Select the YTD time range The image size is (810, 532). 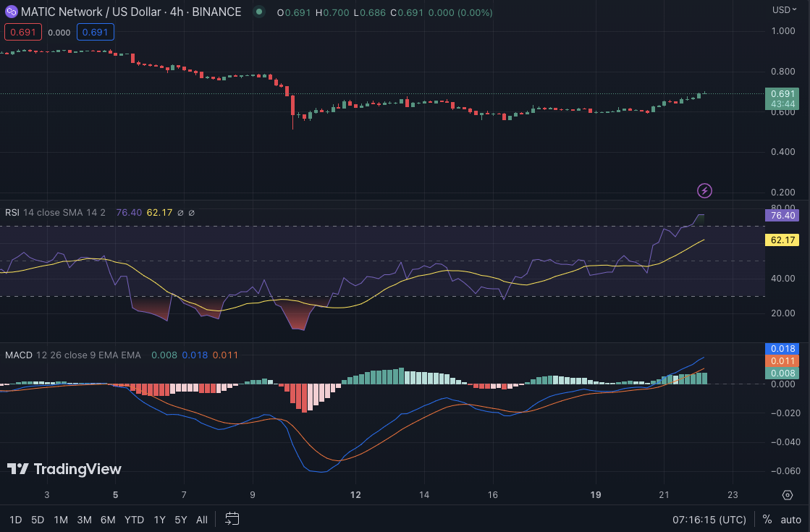coord(135,520)
